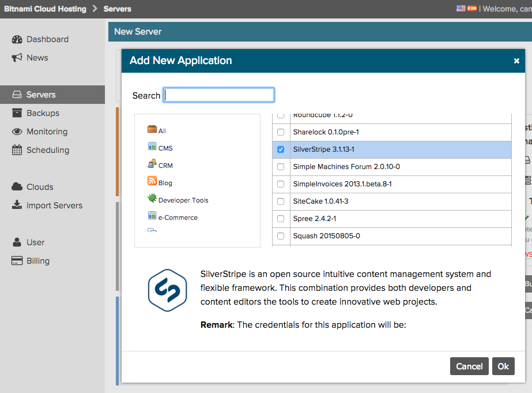This screenshot has width=532, height=393.
Task: Check the Sharelock 0.1.0pre-1 checkbox
Action: pyautogui.click(x=281, y=132)
